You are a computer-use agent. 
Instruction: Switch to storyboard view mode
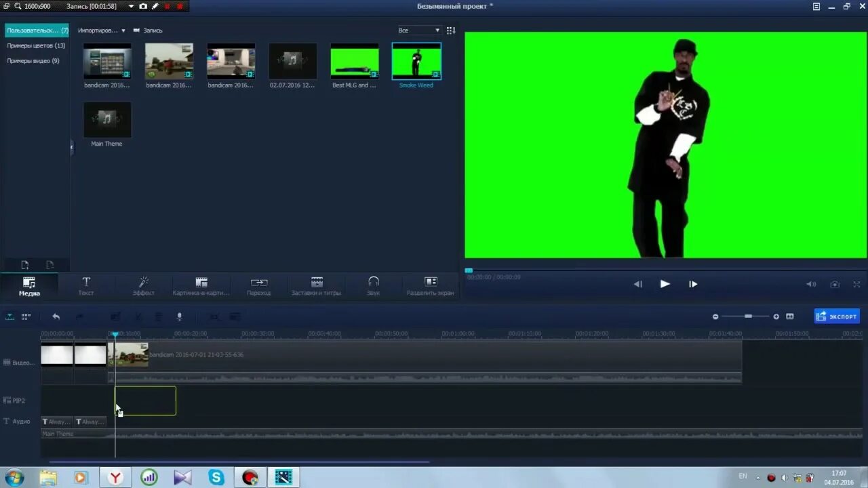coord(26,316)
